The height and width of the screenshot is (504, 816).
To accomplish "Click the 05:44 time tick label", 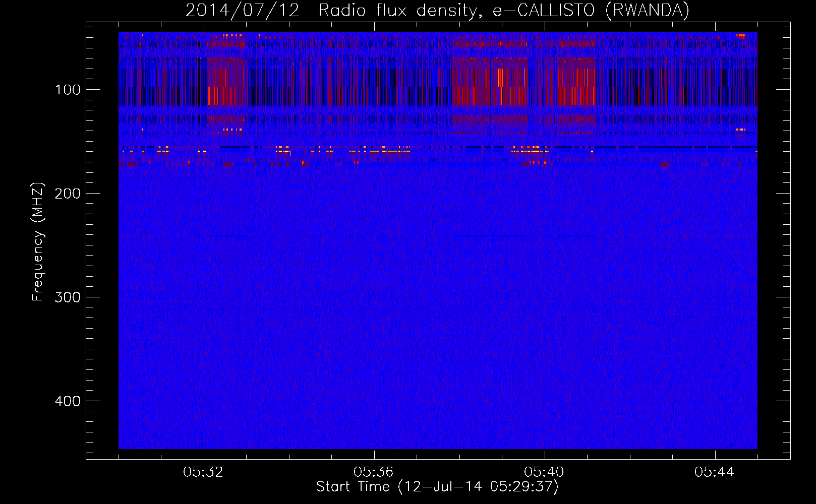I will 715,472.
